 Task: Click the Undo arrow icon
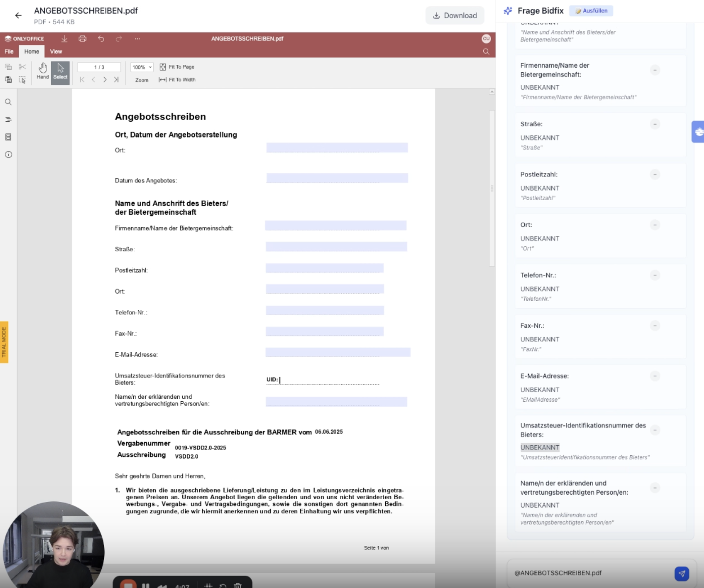[101, 39]
